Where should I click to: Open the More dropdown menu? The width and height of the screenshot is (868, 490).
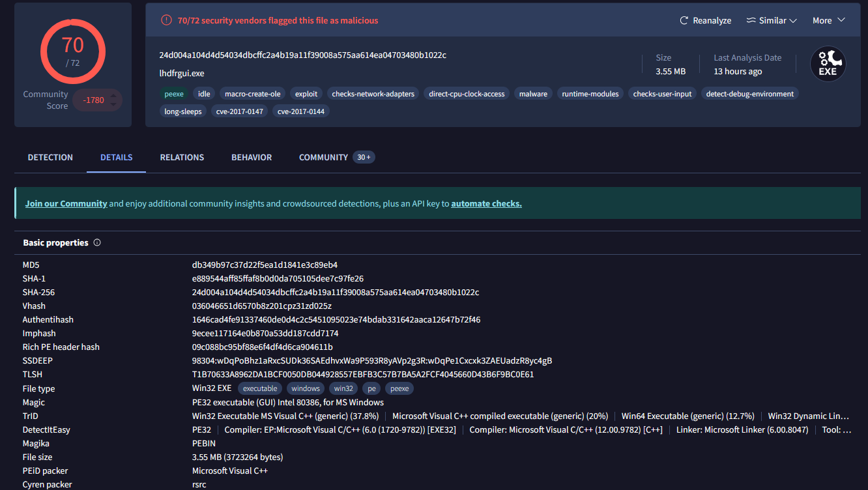click(x=828, y=20)
